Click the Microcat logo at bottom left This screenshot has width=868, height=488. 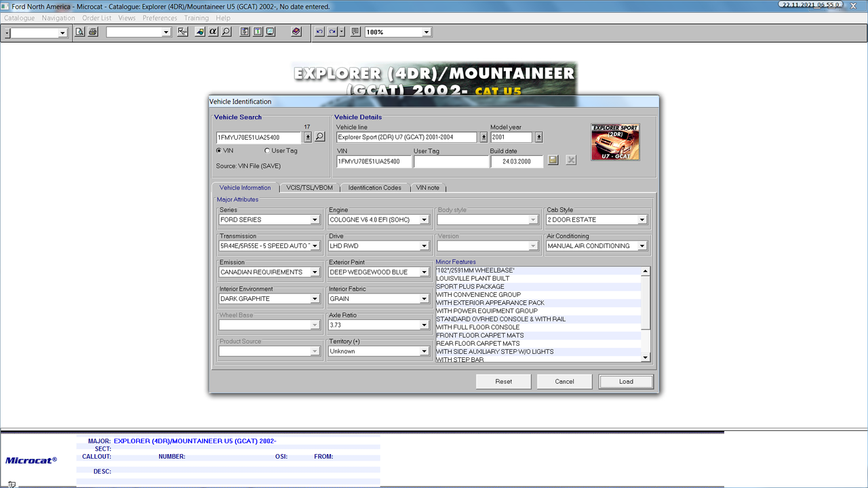pos(31,460)
